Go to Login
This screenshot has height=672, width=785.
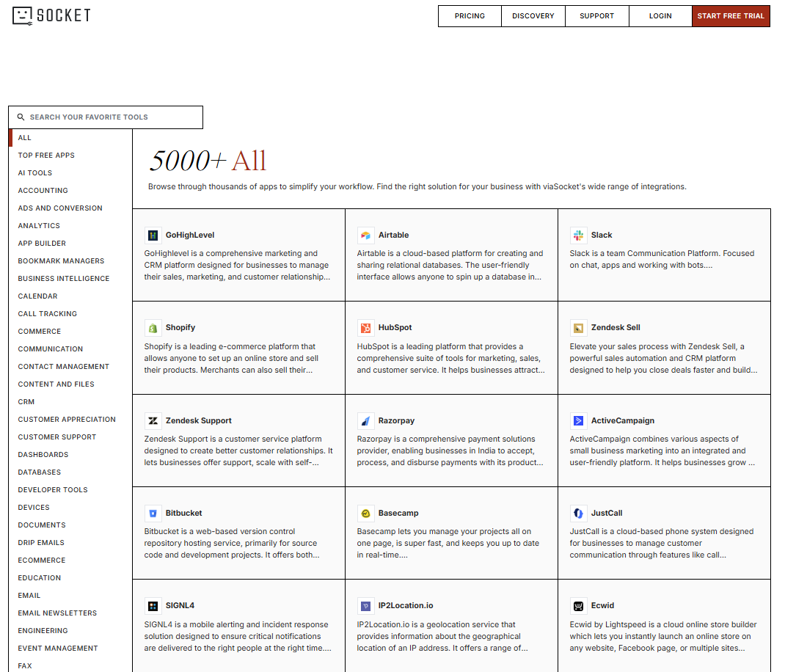660,16
